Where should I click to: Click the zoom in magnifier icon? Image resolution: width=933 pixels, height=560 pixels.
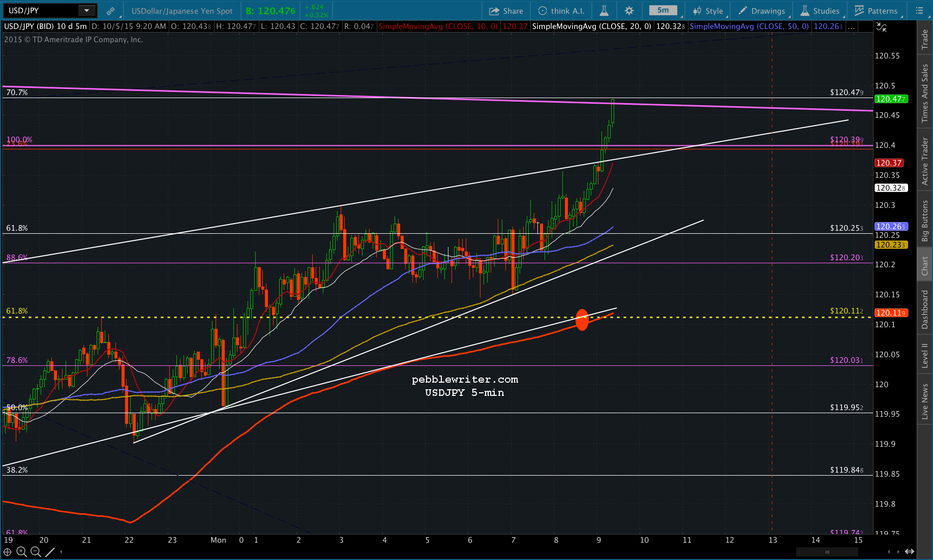21,552
